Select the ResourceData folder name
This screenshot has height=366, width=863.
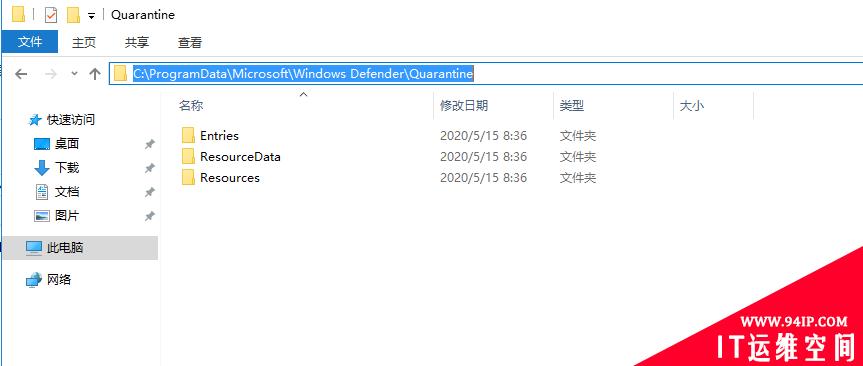[240, 157]
